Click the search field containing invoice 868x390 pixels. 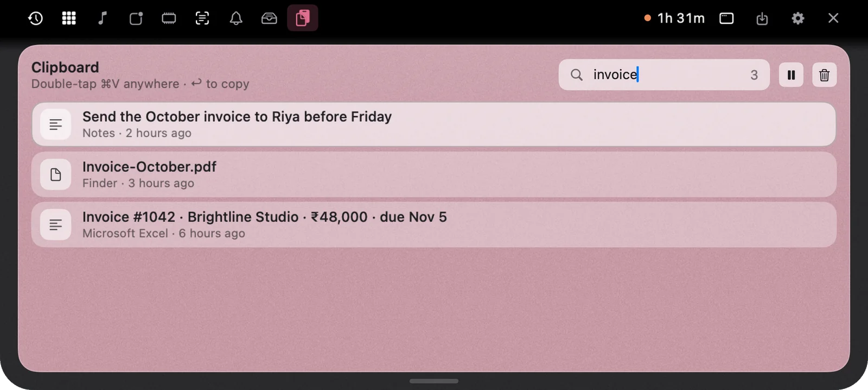pyautogui.click(x=664, y=74)
